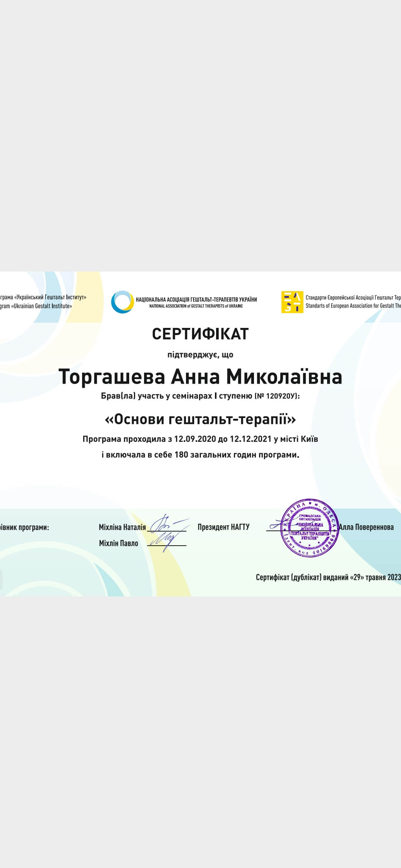Image resolution: width=401 pixels, height=868 pixels.
Task: Click the text «підтверджує, що»
Action: click(x=200, y=355)
